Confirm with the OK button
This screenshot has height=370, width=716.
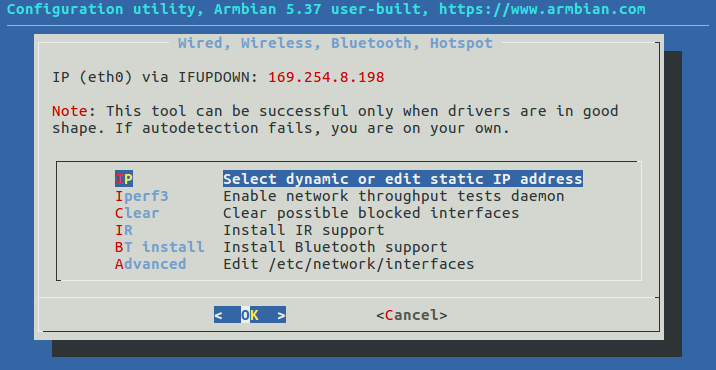coord(250,315)
